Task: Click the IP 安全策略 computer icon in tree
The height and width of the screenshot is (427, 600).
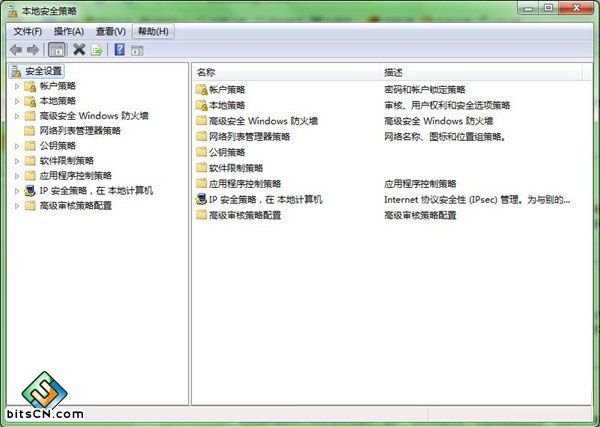Action: [x=30, y=191]
